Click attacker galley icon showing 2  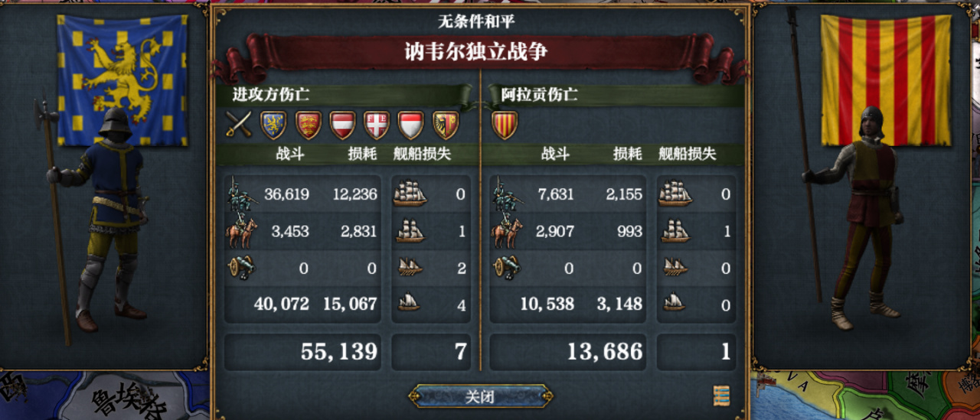[x=409, y=268]
